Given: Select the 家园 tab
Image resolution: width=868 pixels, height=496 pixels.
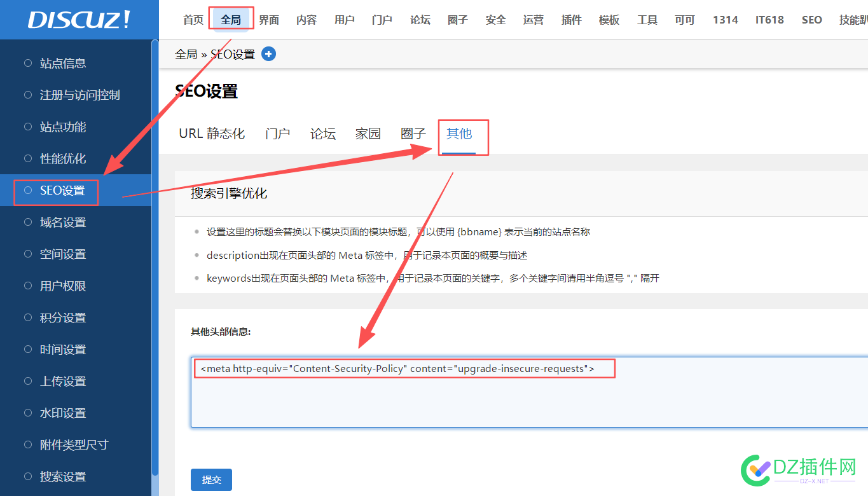Looking at the screenshot, I should click(368, 134).
